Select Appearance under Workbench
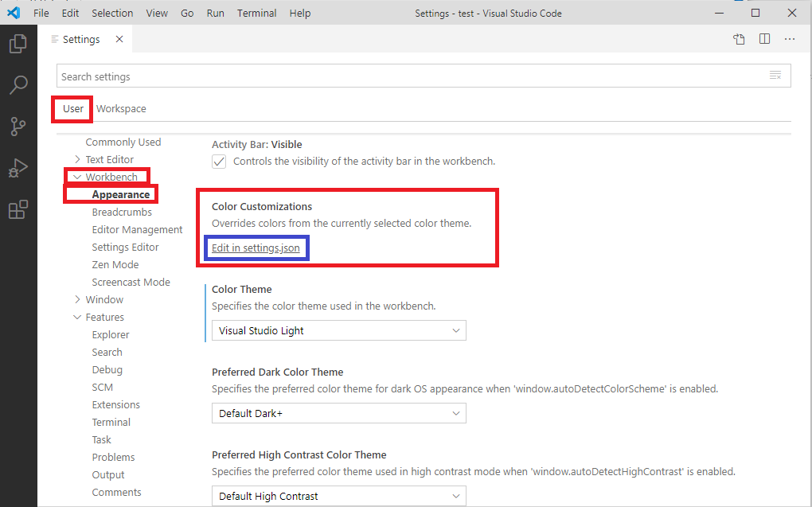 pyautogui.click(x=121, y=195)
